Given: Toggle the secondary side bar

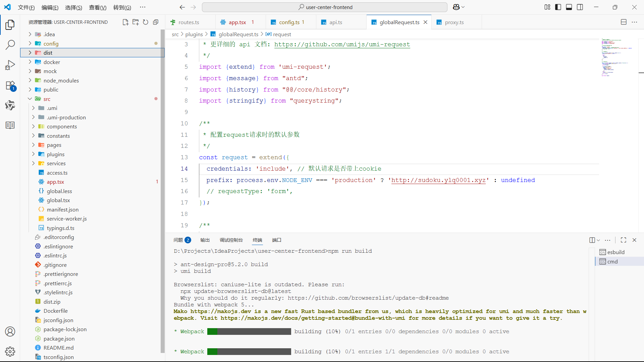Looking at the screenshot, I should [580, 7].
